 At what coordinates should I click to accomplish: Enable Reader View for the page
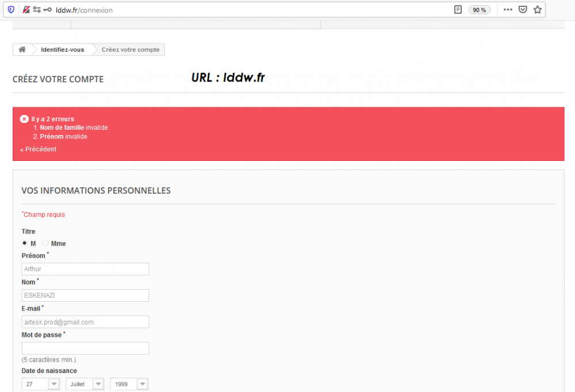click(457, 9)
